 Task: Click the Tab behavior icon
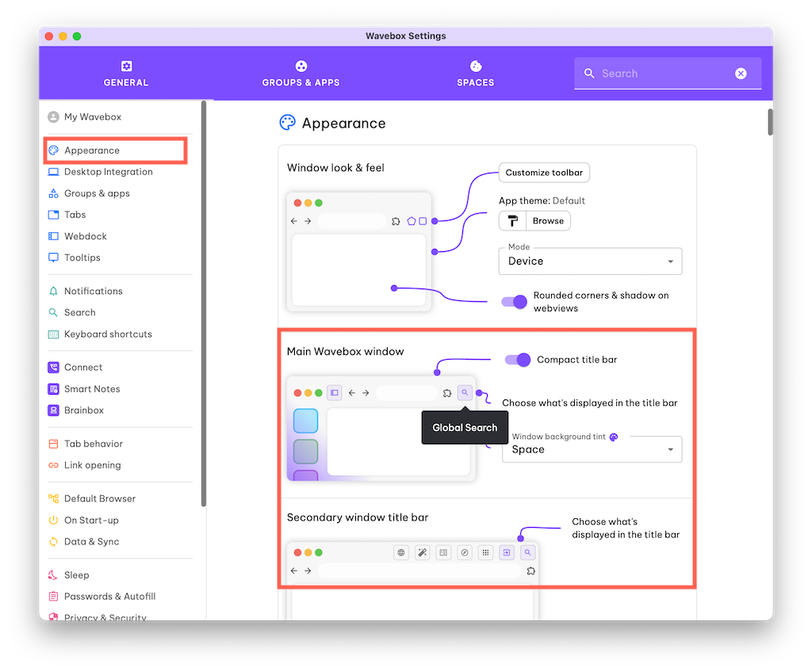coord(53,445)
